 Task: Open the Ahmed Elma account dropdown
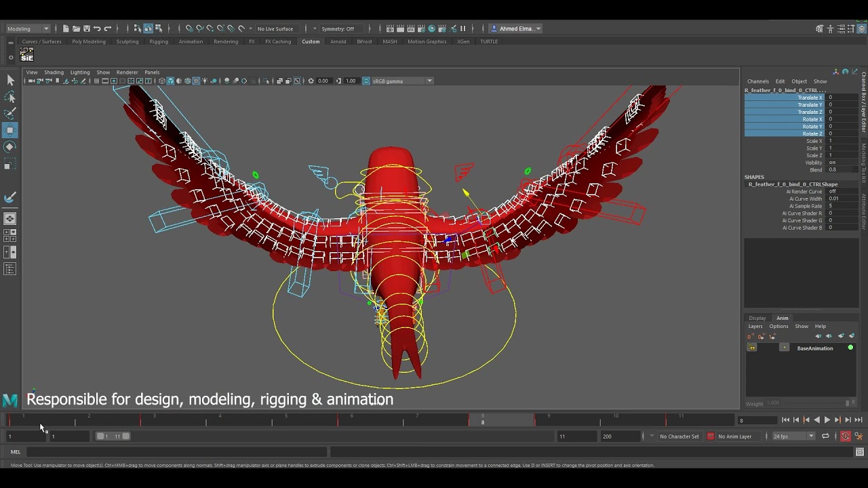tap(515, 28)
